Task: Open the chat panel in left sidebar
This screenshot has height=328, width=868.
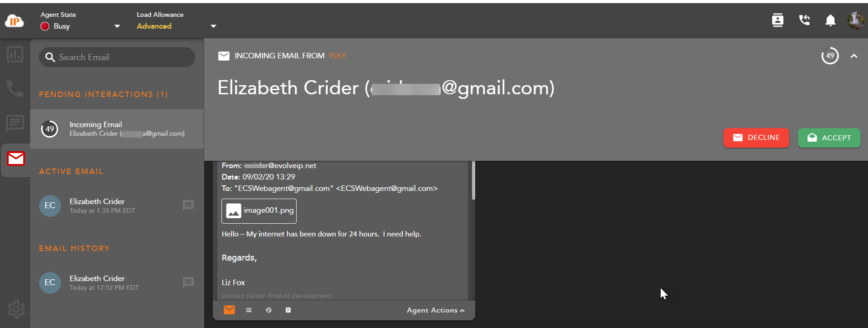Action: click(15, 123)
